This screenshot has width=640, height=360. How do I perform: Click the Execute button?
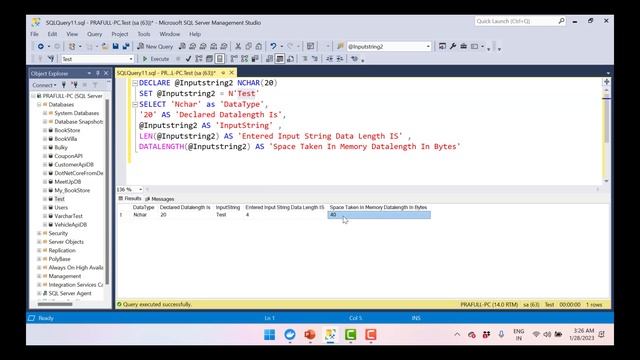point(156,59)
